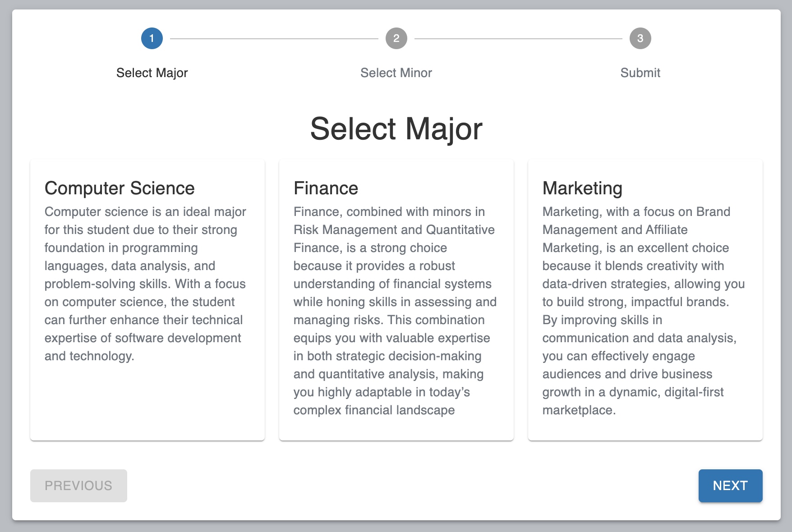Open the Select Major step label
Viewport: 792px width, 532px height.
click(x=152, y=73)
